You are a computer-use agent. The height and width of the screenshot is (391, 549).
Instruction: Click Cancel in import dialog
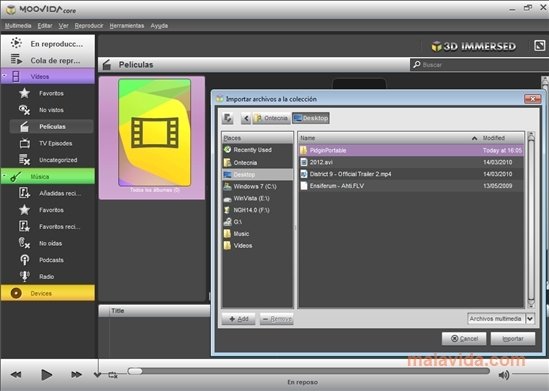[464, 338]
